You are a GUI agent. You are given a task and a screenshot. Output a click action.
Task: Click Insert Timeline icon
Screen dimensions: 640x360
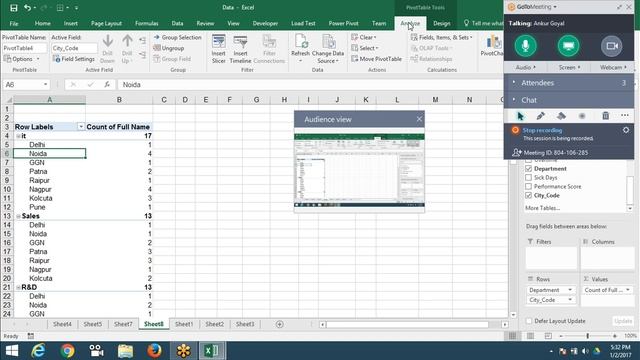point(240,42)
